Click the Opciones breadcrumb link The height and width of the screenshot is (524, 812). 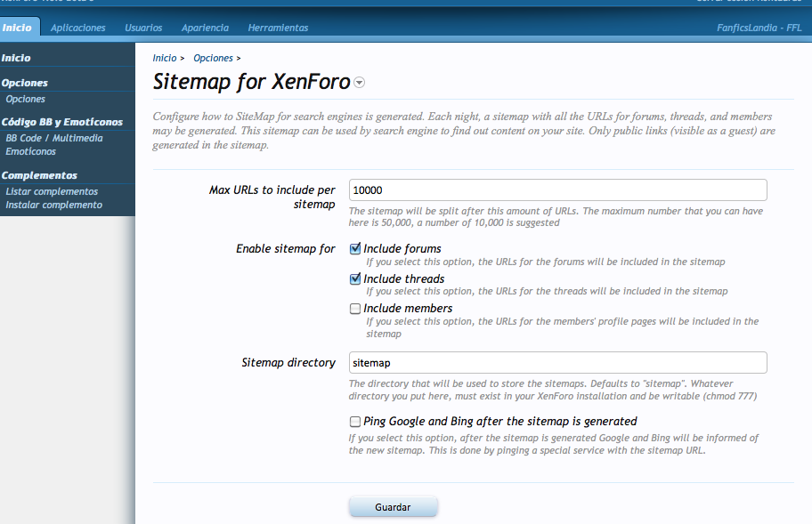[213, 58]
